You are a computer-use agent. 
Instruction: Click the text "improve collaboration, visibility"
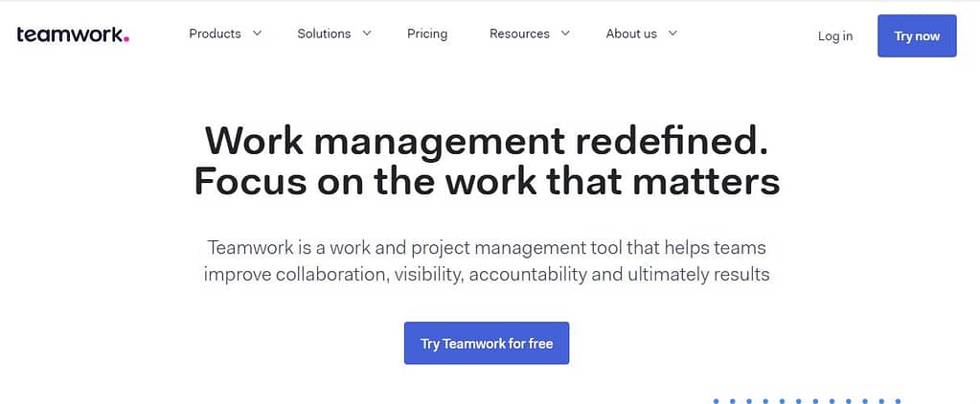pos(333,275)
